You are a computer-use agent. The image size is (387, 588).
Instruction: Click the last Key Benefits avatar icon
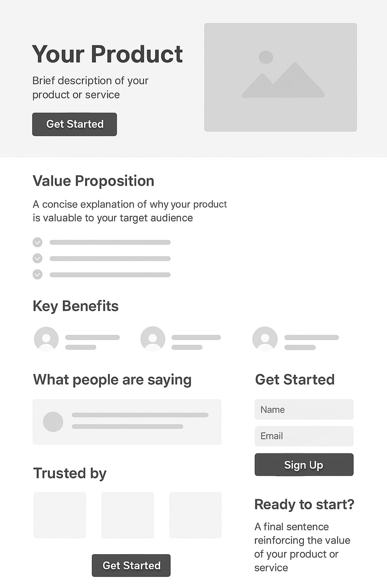tap(265, 339)
